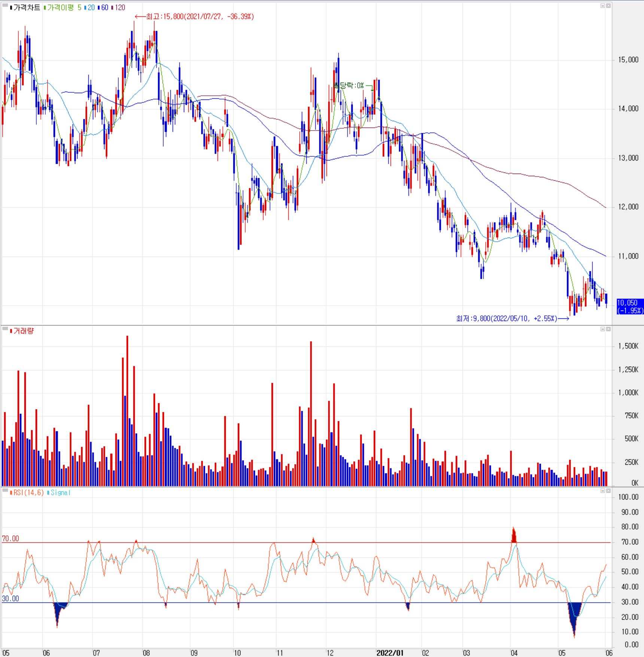This screenshot has width=644, height=657.
Task: Click the 최저:9,800 low price annotation
Action: (513, 318)
